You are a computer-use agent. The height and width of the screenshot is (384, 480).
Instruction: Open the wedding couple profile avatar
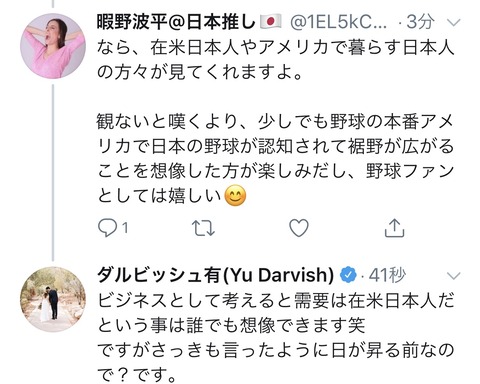click(53, 299)
